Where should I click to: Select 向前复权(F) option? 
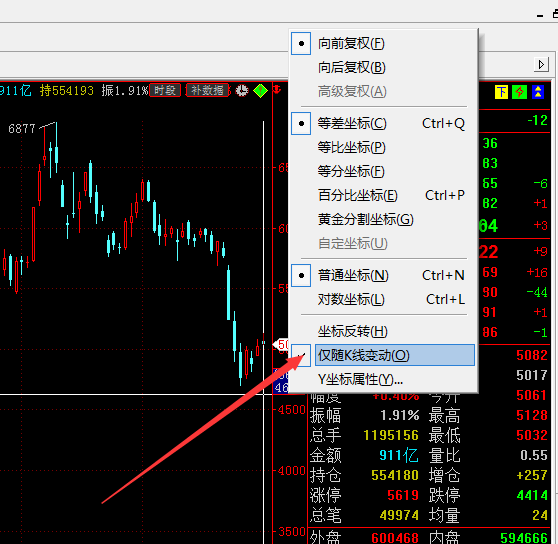tap(383, 43)
